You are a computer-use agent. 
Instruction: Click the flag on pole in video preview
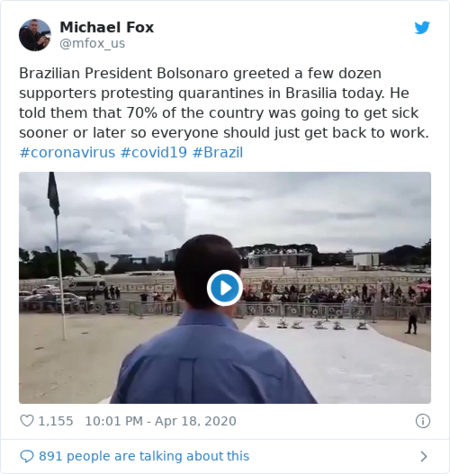pyautogui.click(x=54, y=194)
